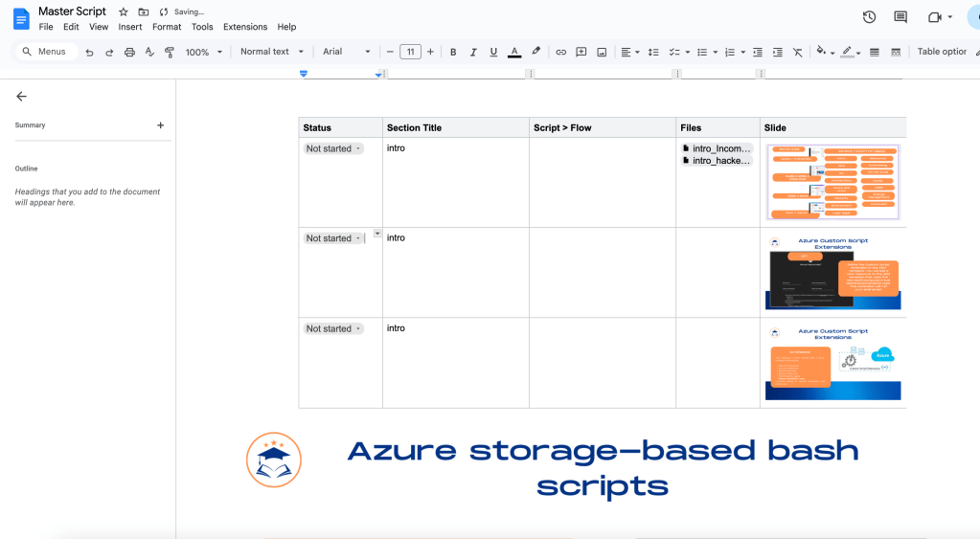The height and width of the screenshot is (539, 980).
Task: Insert image from toolbar icon
Action: click(x=602, y=53)
